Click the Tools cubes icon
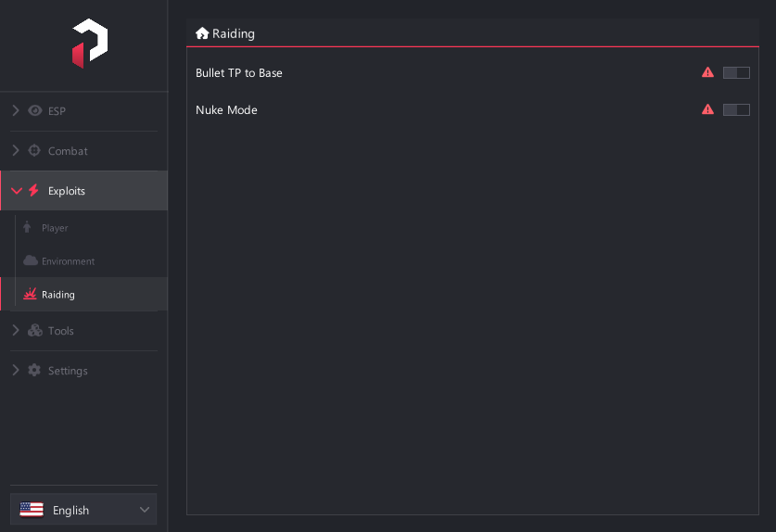The width and height of the screenshot is (776, 532). click(34, 331)
